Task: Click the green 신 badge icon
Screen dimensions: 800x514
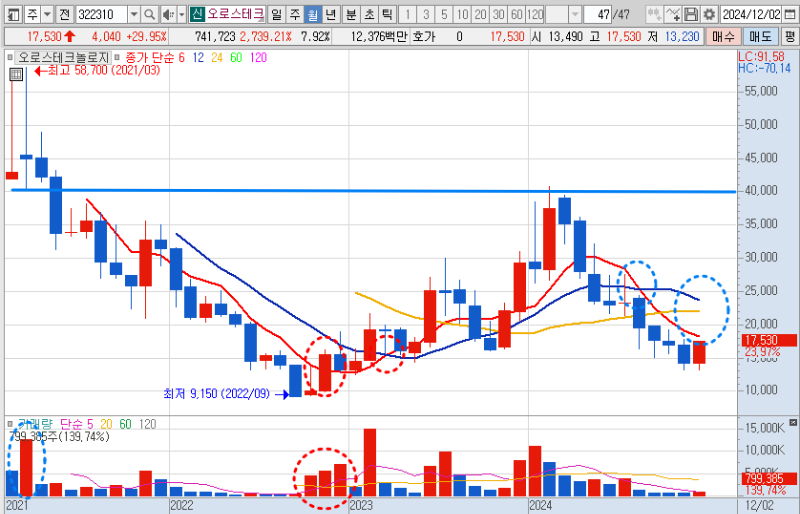Action: [197, 14]
